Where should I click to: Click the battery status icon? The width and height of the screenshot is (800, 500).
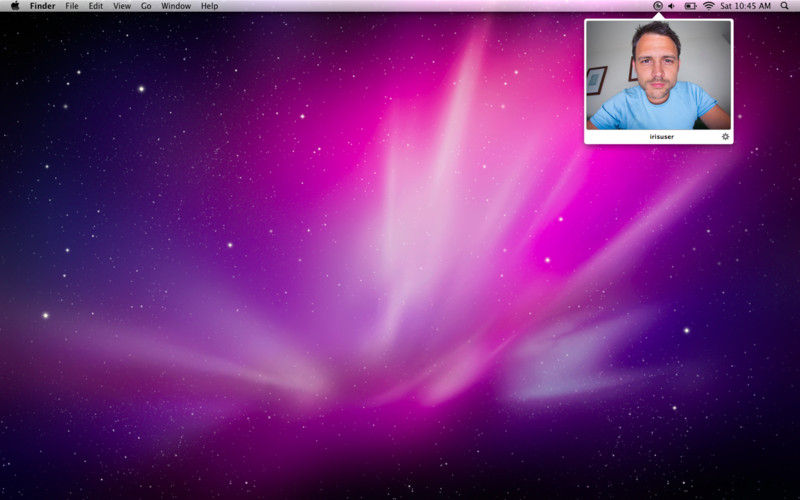pos(690,6)
